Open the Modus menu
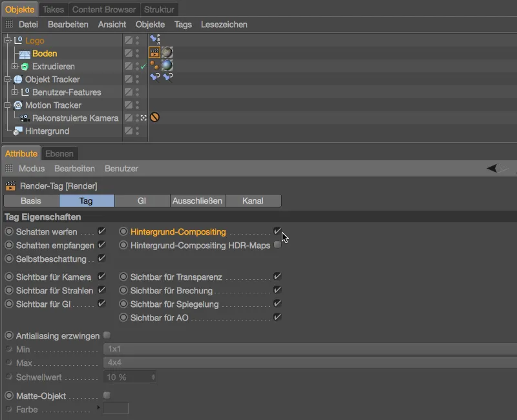517x420 pixels. (32, 169)
